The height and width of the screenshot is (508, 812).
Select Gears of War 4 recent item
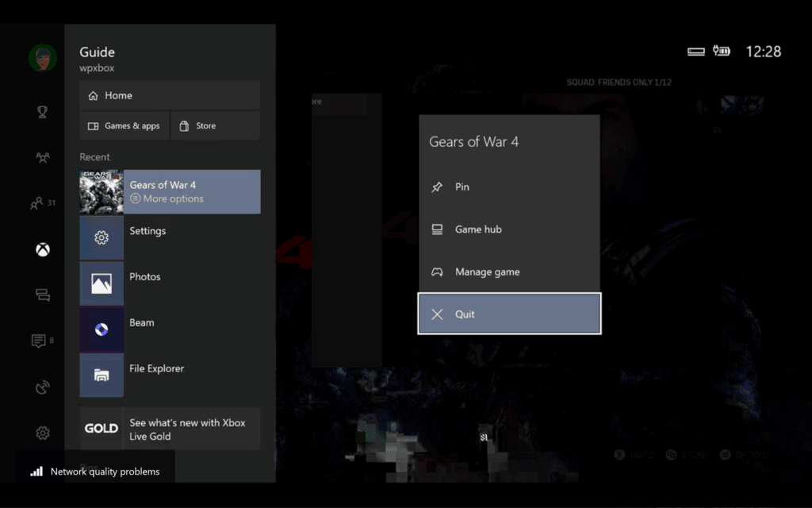pos(170,192)
